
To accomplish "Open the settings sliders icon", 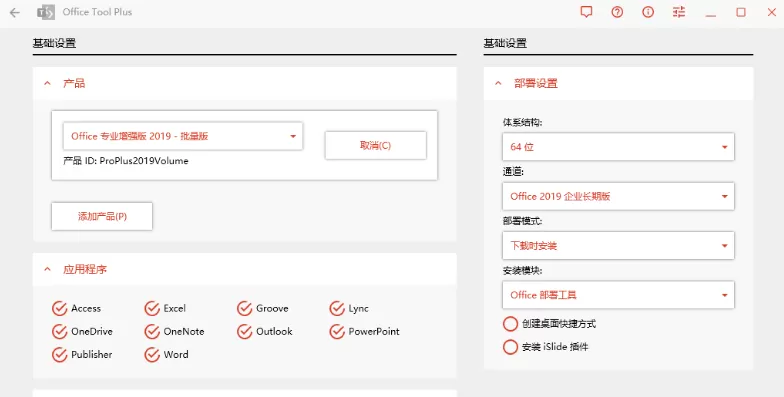I will tap(679, 12).
